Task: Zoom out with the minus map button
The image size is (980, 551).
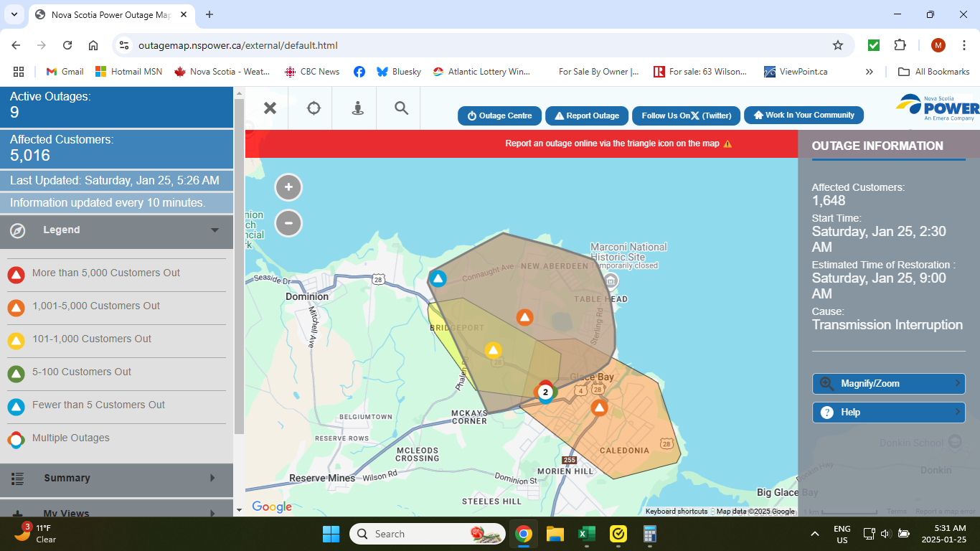Action: 288,223
